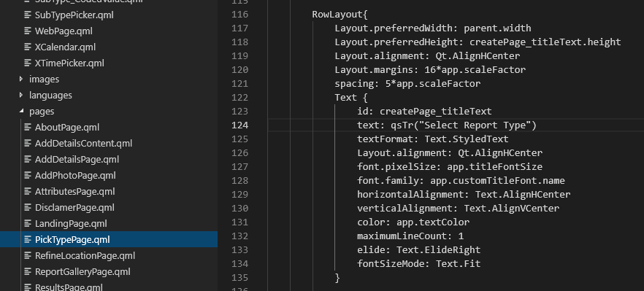The width and height of the screenshot is (644, 291).
Task: Click 'horizontalAlignment: Text.AlignHCenter' line
Action: pos(464,194)
